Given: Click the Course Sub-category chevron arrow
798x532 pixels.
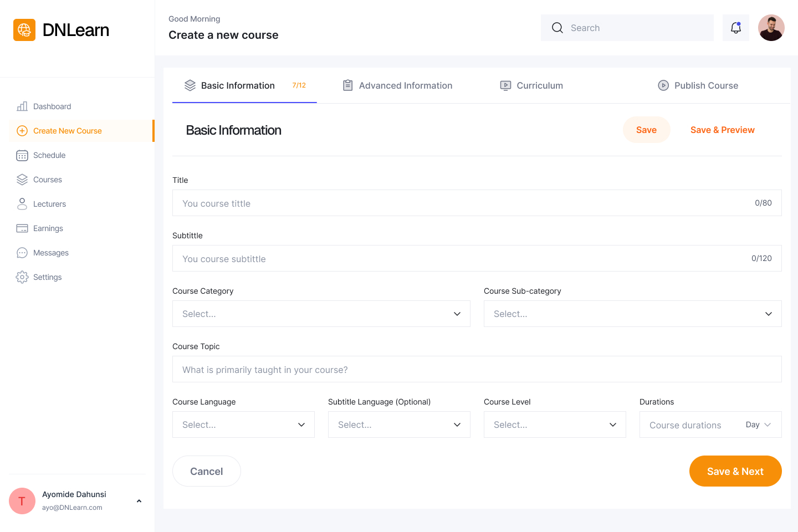Looking at the screenshot, I should (769, 314).
